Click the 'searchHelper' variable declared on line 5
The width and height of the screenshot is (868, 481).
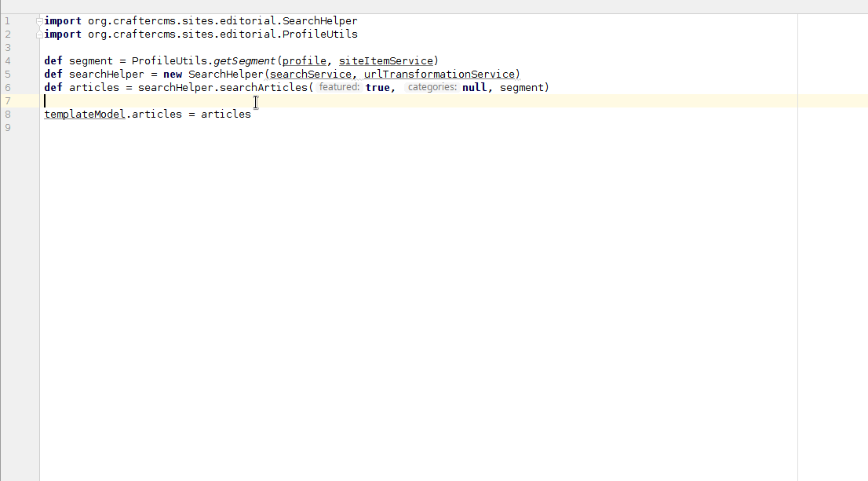point(106,75)
